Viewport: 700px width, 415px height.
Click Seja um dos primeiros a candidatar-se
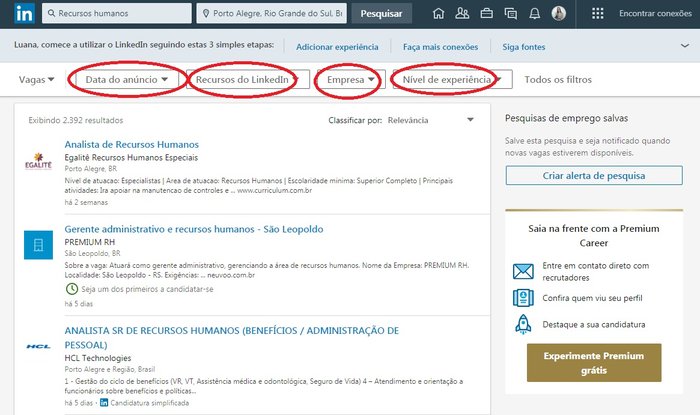coord(147,289)
